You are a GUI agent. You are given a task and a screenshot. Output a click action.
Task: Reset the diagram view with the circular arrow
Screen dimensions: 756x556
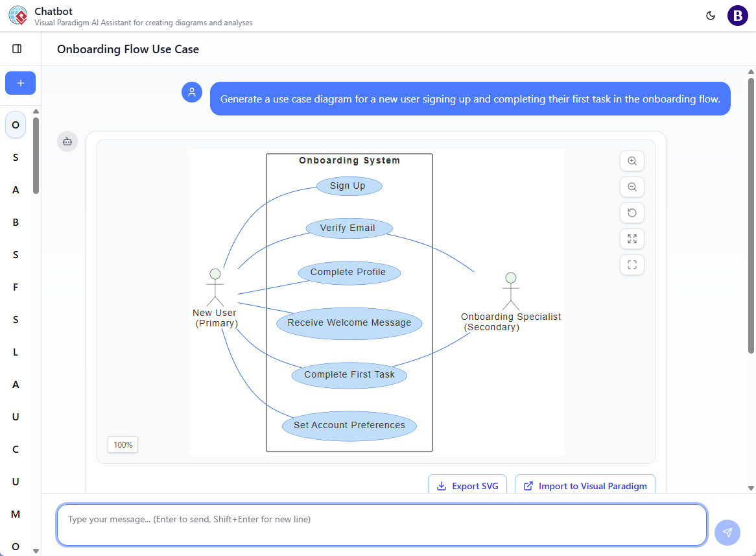point(632,213)
